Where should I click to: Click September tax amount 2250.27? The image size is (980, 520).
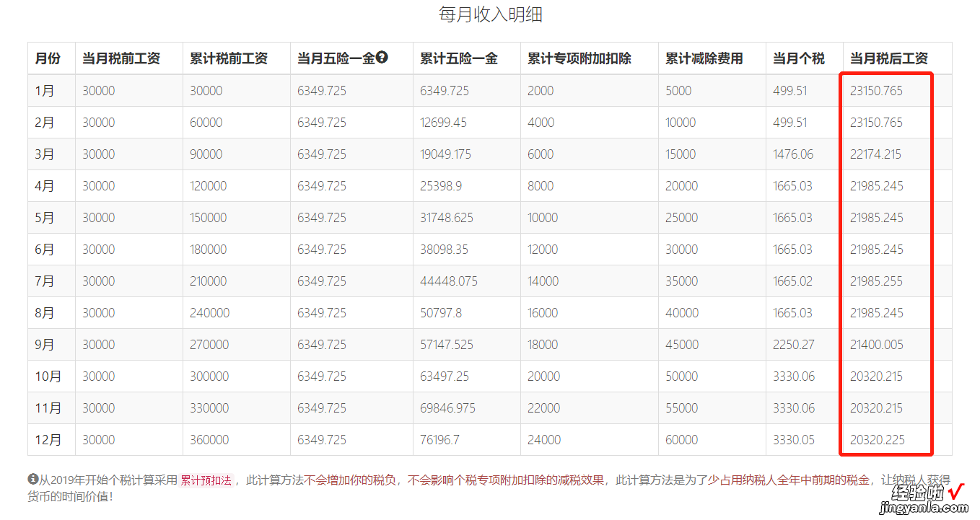pyautogui.click(x=794, y=345)
